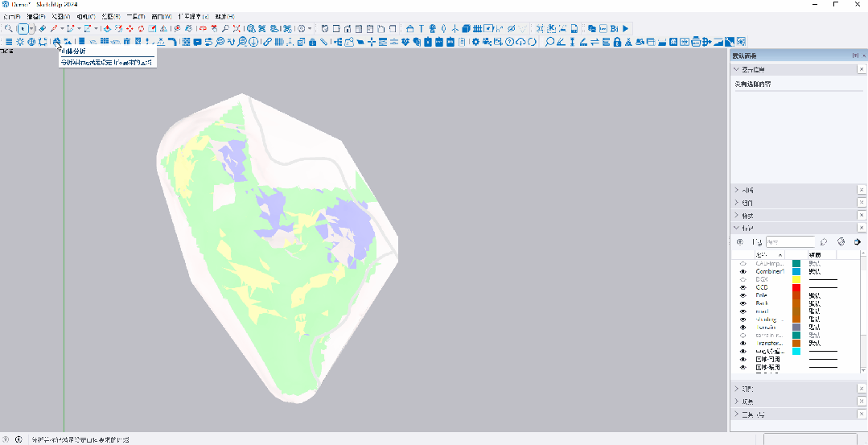Expand the bottom-most collapsed tray panel
This screenshot has height=445, width=868.
[737, 414]
